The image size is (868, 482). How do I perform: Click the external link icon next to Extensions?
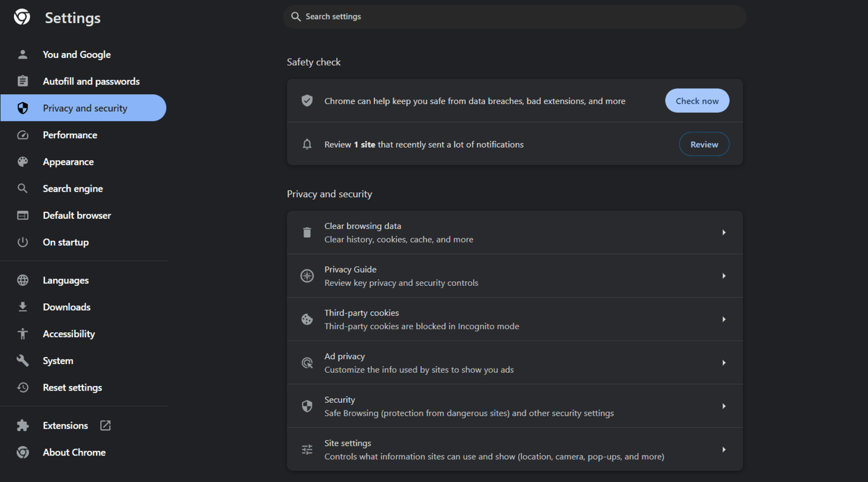(x=105, y=425)
